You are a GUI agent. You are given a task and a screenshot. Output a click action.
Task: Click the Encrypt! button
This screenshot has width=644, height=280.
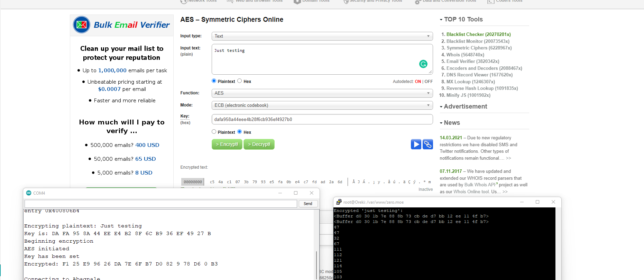point(227,144)
